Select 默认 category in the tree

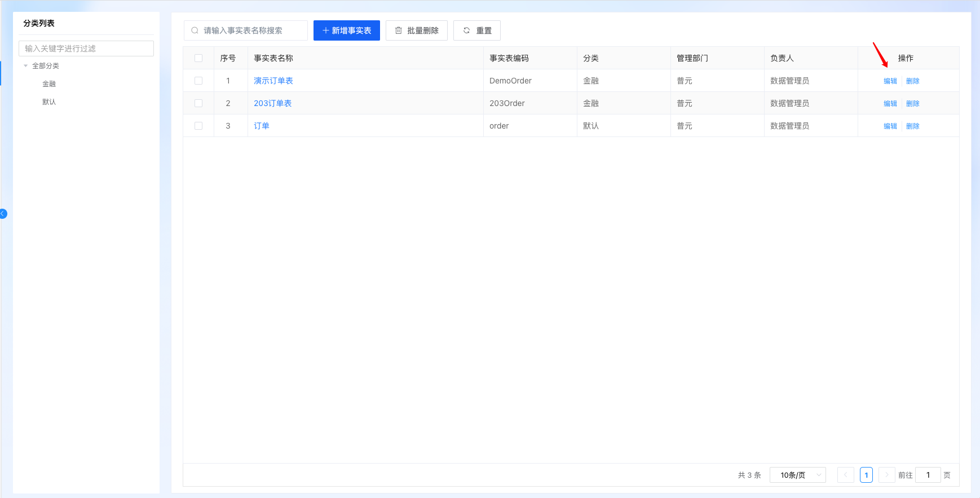point(49,102)
